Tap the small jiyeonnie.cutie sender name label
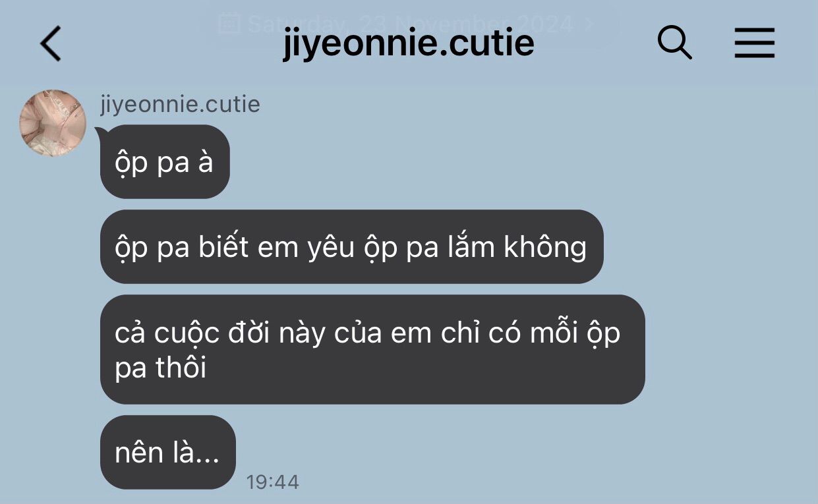The width and height of the screenshot is (818, 504). coord(180,104)
